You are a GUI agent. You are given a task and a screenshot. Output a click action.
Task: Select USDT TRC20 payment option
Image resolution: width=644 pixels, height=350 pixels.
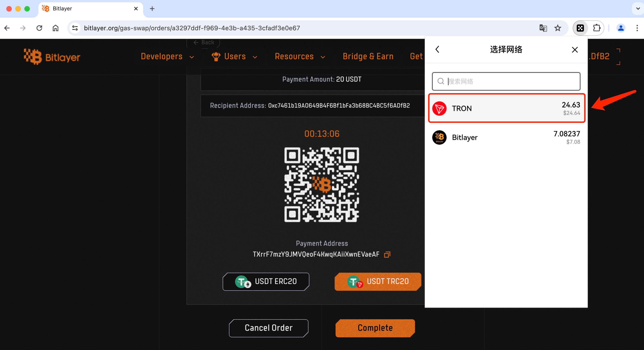point(378,281)
